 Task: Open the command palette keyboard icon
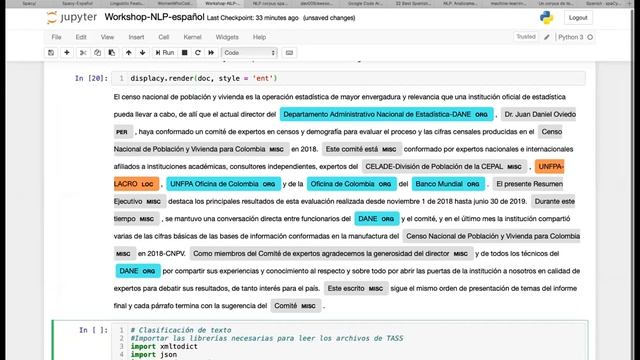(x=289, y=53)
